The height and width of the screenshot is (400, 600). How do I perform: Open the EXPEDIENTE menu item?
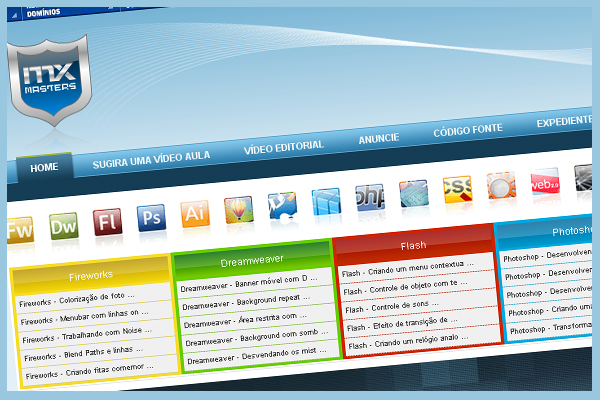(564, 122)
